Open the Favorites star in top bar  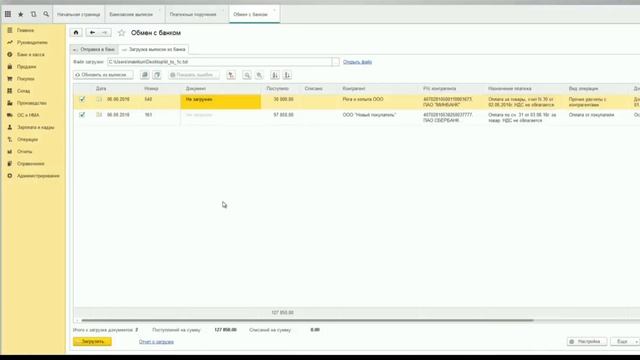click(x=20, y=14)
